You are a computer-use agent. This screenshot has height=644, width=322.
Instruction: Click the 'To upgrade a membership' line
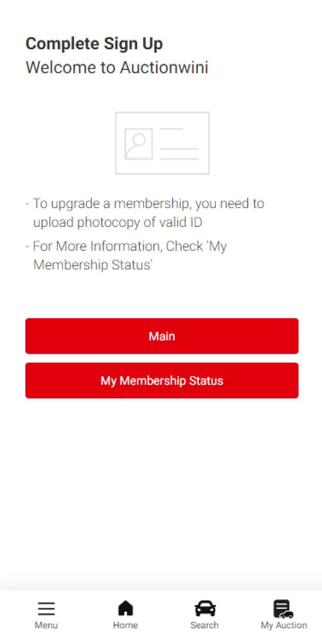[148, 204]
